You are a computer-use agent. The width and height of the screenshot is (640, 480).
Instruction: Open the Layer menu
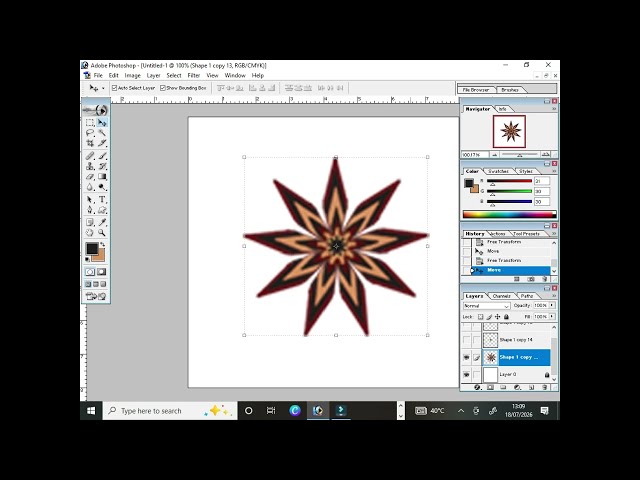(x=153, y=76)
